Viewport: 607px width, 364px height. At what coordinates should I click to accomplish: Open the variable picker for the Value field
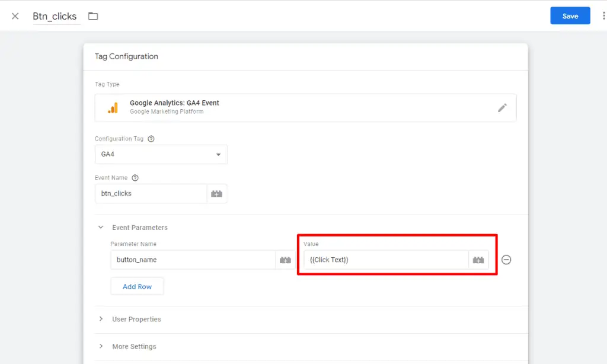click(x=478, y=259)
